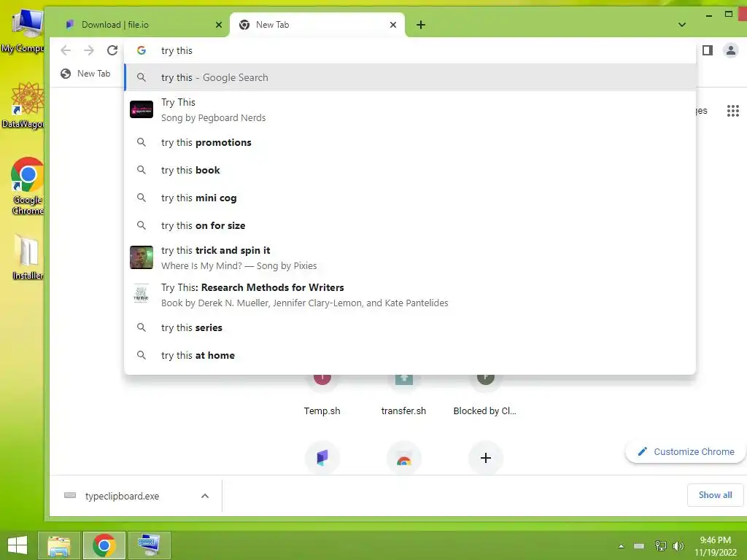Viewport: 747px width, 560px height.
Task: Click the Windows Start button
Action: tap(18, 545)
